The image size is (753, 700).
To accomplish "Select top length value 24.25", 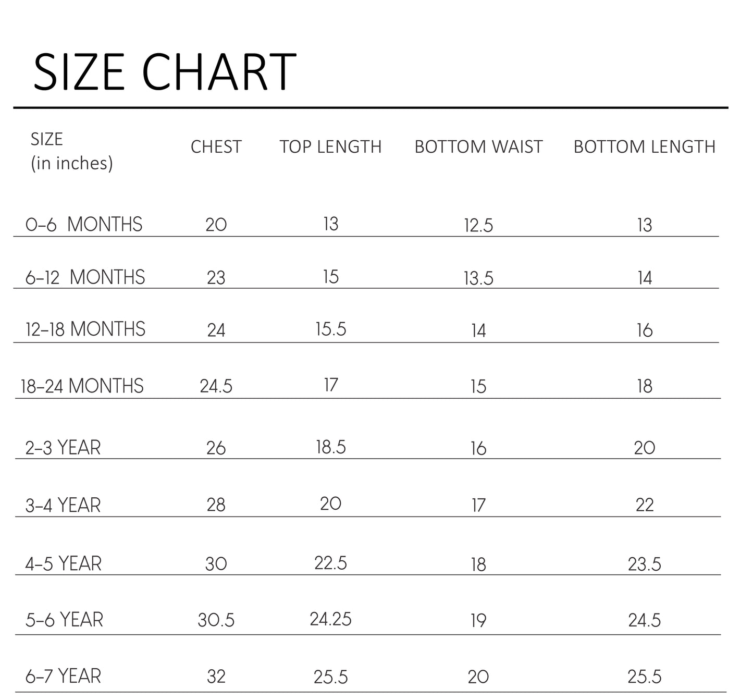I will point(330,619).
